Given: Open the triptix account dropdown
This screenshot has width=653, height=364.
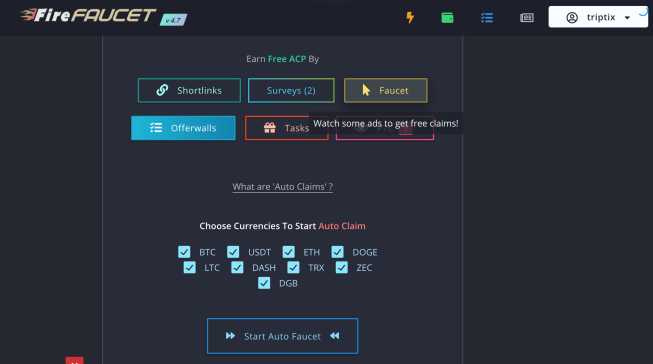Looking at the screenshot, I should tap(598, 17).
